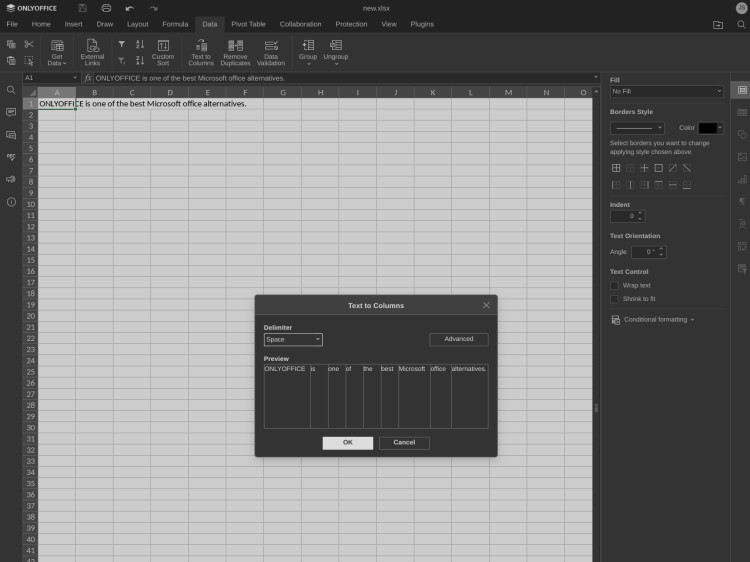Image resolution: width=750 pixels, height=562 pixels.
Task: Select column G header
Action: point(283,92)
